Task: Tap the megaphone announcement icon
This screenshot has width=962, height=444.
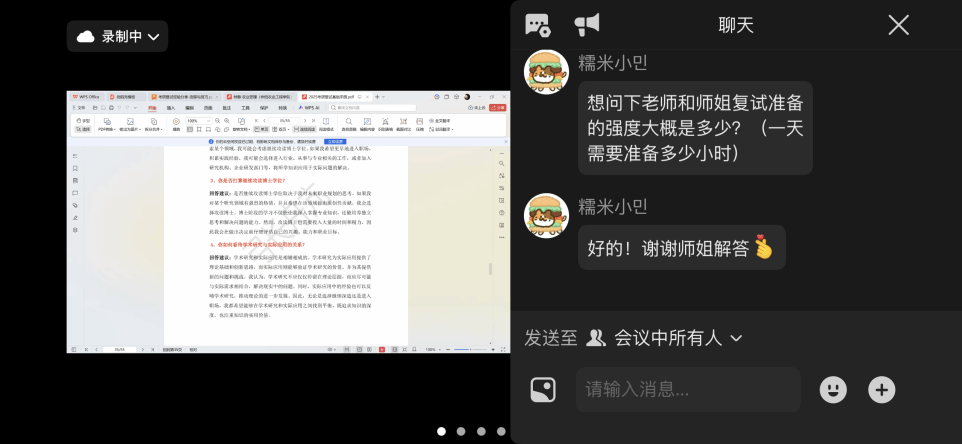Action: pos(587,25)
